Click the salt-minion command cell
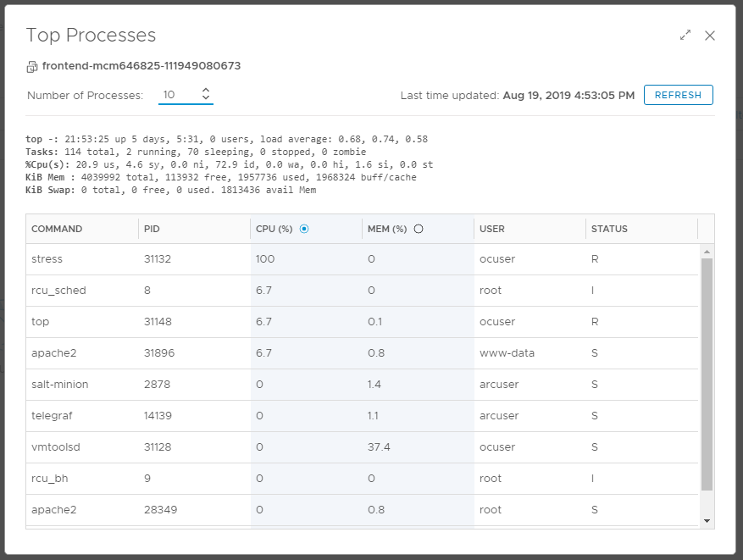The image size is (743, 560). 59,385
